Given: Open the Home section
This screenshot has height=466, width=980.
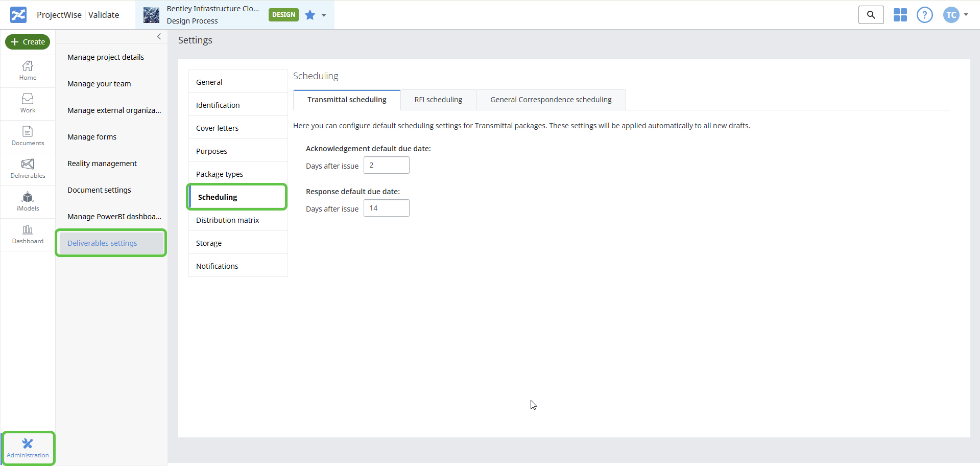Looking at the screenshot, I should point(28,71).
